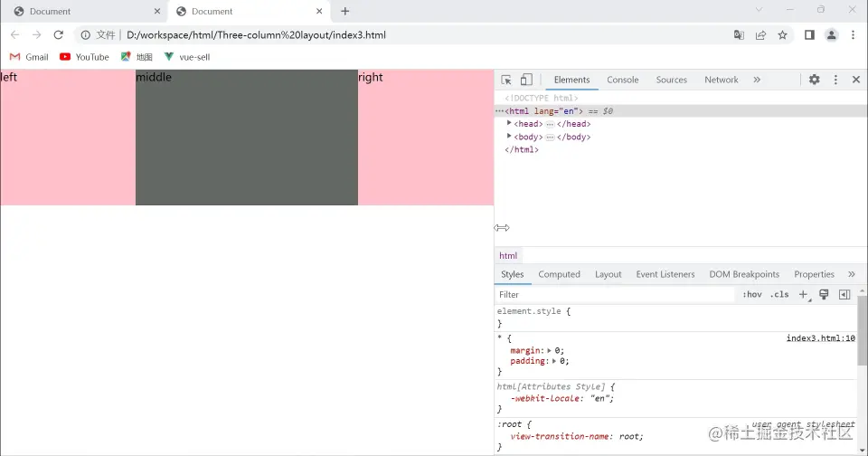Click the translate page icon
The height and width of the screenshot is (456, 868).
click(x=739, y=35)
